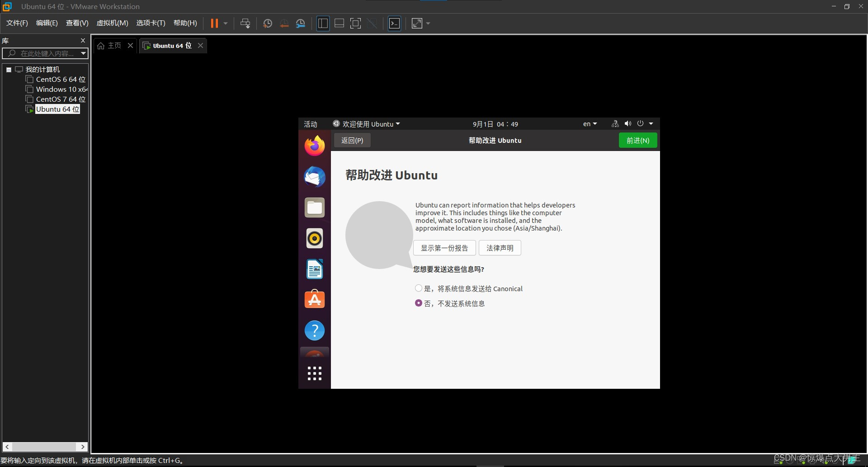Screen dimensions: 868x467
Task: Select 是，将系统信息发送给 Canonical
Action: [469, 288]
